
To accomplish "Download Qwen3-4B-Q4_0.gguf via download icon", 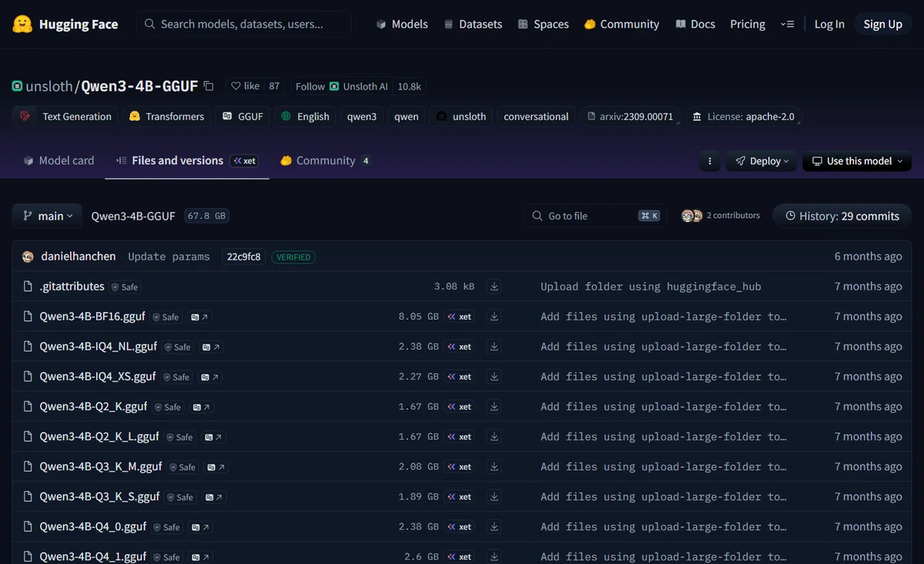I will 494,527.
